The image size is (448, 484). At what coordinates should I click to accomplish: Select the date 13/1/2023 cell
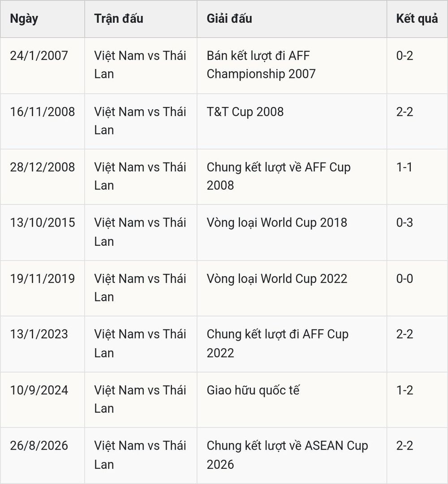coord(43,344)
